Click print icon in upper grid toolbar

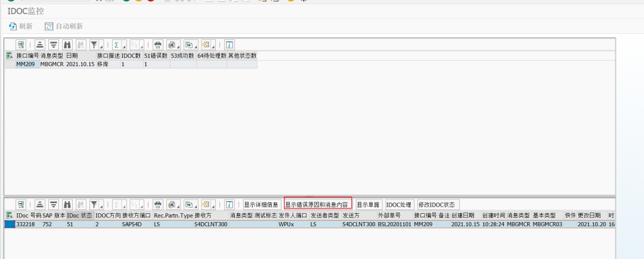coord(157,45)
